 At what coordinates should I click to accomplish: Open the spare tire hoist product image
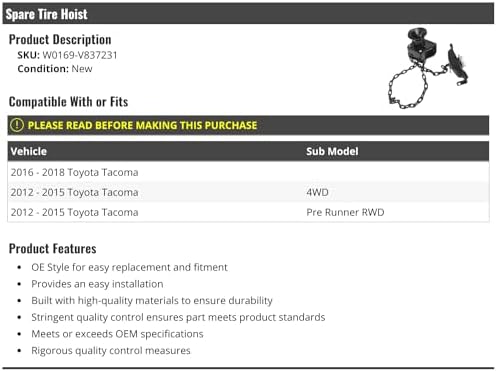tap(429, 68)
